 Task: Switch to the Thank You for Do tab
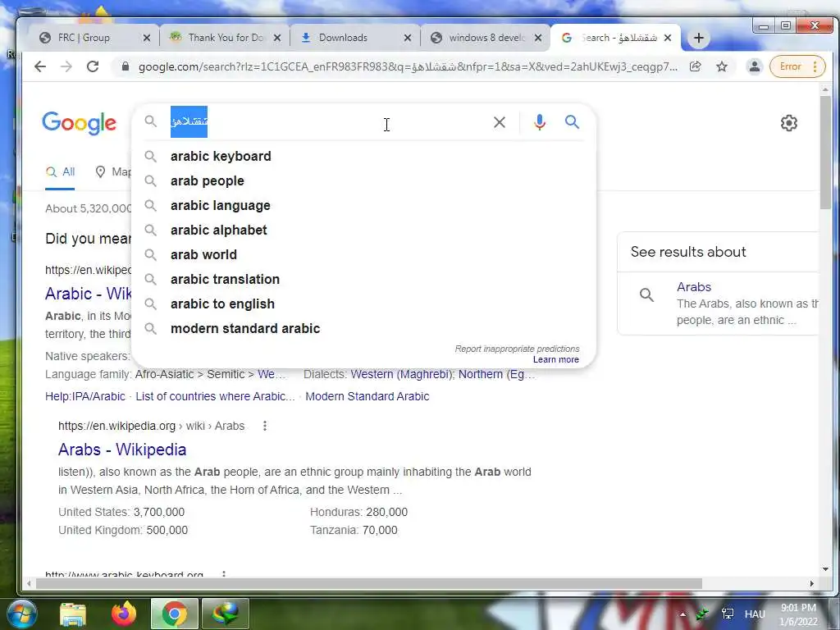click(x=225, y=38)
